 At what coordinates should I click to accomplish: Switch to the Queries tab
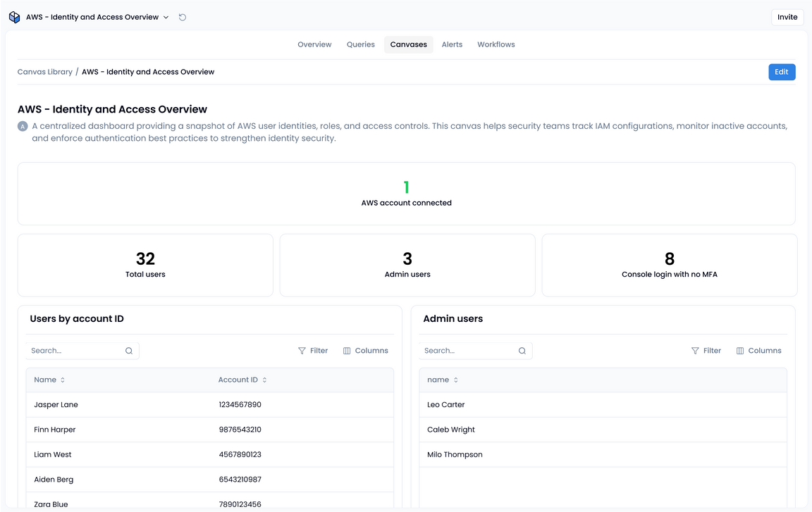pyautogui.click(x=360, y=44)
